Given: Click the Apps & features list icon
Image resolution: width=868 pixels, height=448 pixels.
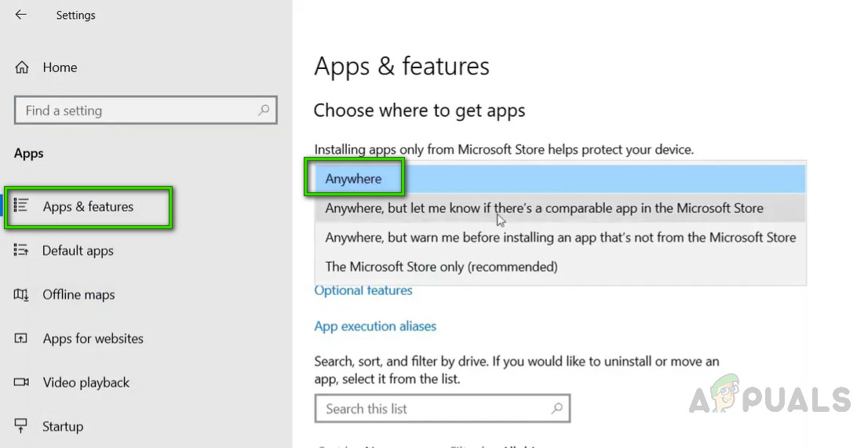Looking at the screenshot, I should coord(22,206).
